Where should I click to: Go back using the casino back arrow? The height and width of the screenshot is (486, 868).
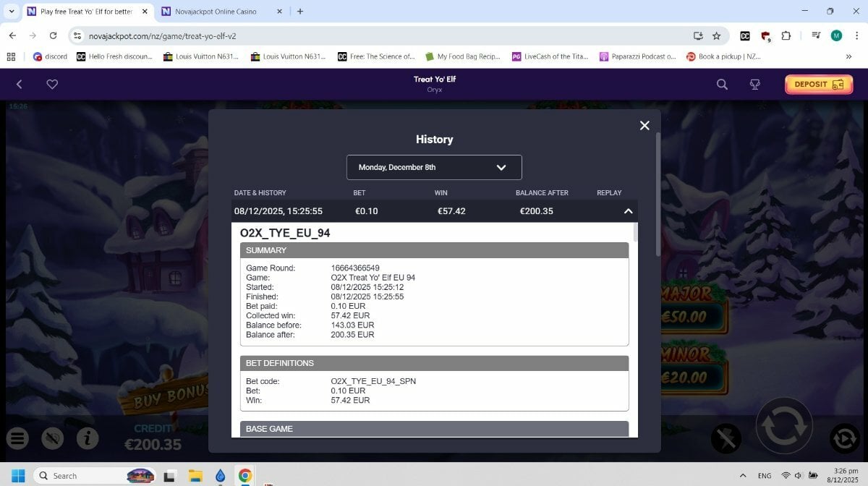[20, 84]
